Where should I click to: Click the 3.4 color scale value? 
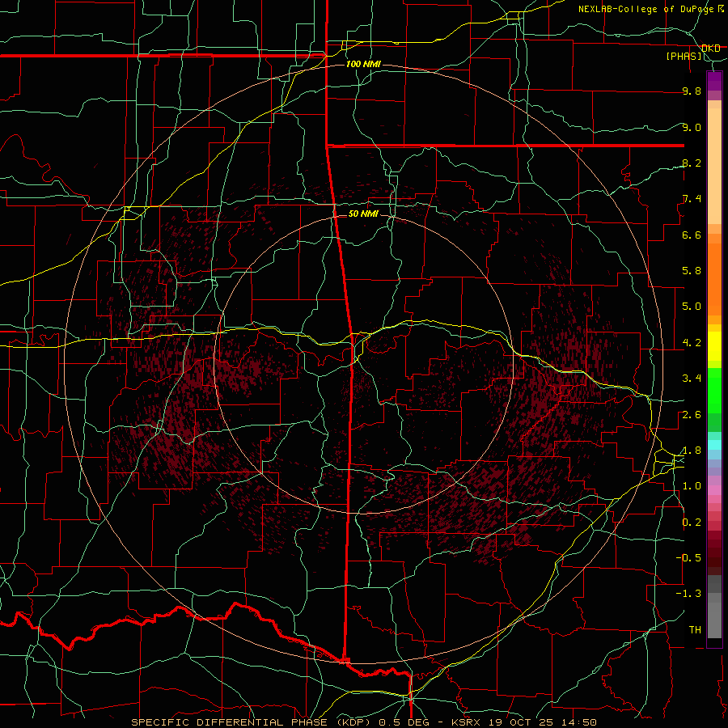[692, 379]
